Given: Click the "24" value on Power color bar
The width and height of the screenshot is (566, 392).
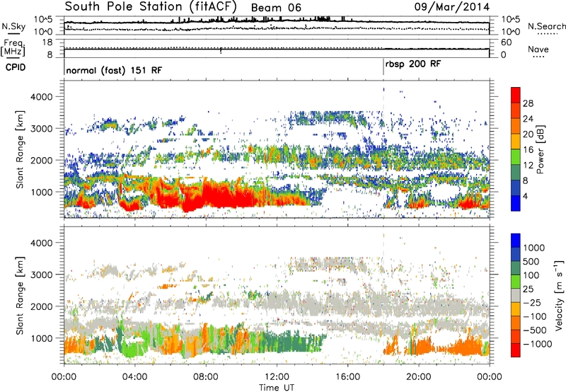Looking at the screenshot, I should coord(528,119).
